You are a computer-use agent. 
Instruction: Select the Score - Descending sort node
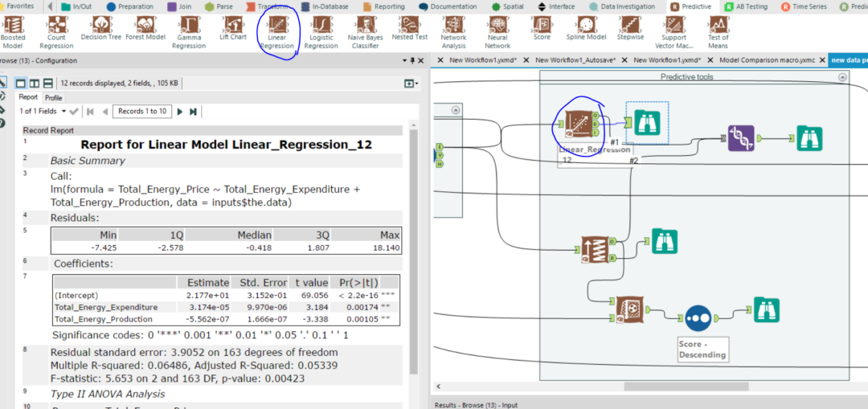[697, 318]
